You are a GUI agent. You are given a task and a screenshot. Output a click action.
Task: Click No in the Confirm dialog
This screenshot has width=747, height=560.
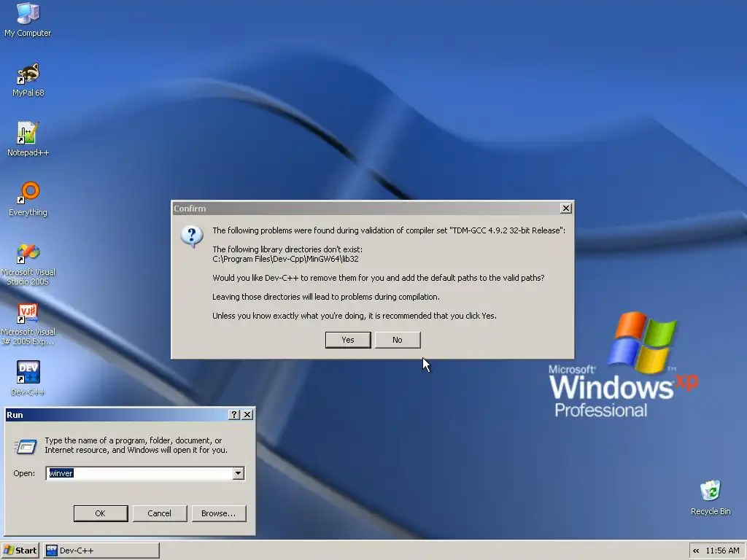click(x=398, y=340)
